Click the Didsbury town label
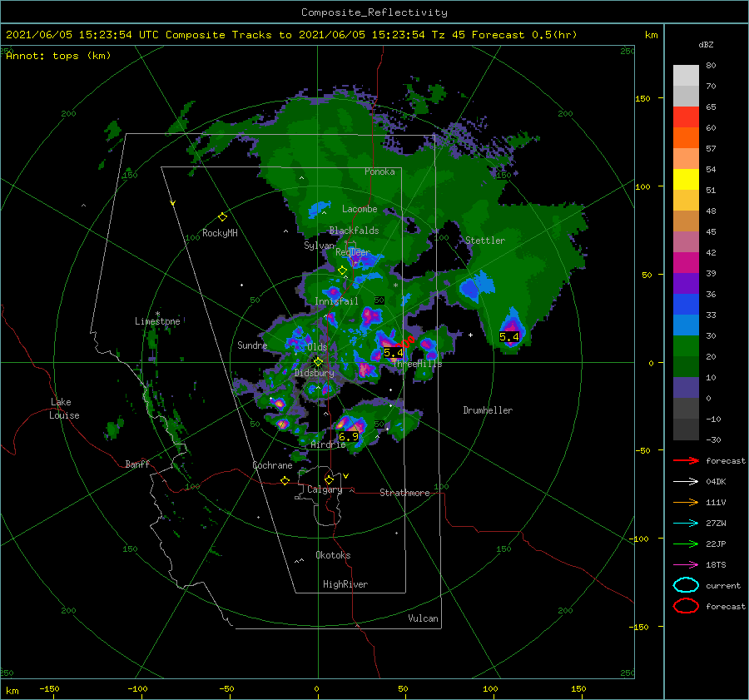The width and height of the screenshot is (749, 700). tap(314, 373)
